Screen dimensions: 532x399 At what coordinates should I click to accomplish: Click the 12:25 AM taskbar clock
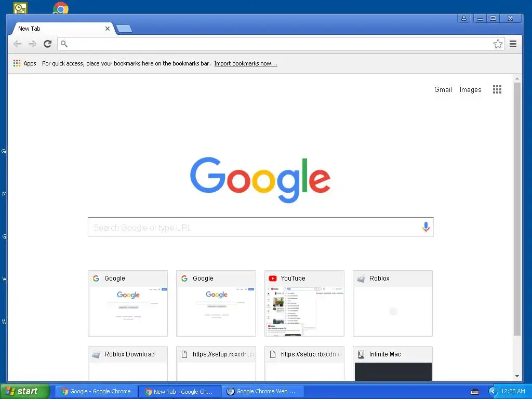point(513,392)
